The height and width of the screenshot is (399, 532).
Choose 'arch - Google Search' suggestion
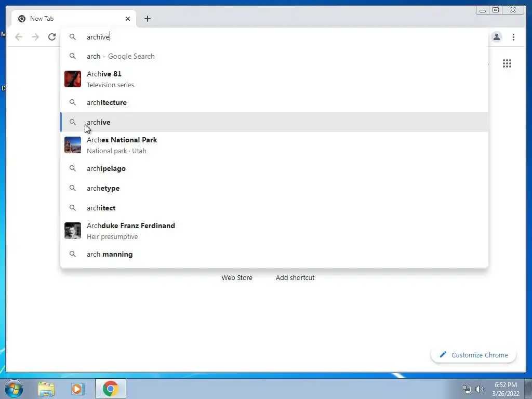pyautogui.click(x=274, y=56)
